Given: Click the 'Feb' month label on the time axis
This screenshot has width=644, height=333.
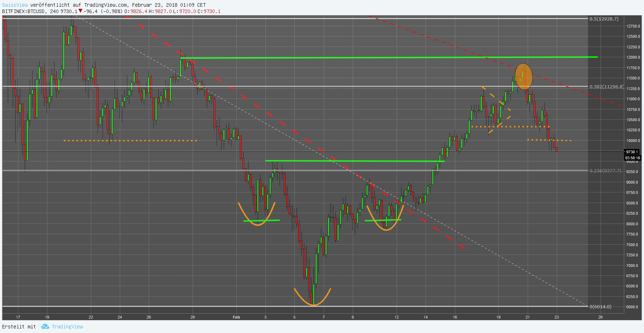Looking at the screenshot, I should tap(236, 317).
